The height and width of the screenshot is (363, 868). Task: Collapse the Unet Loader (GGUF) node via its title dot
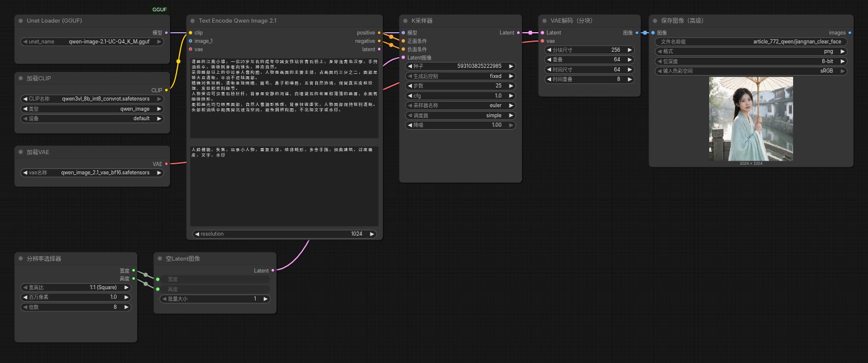click(20, 20)
